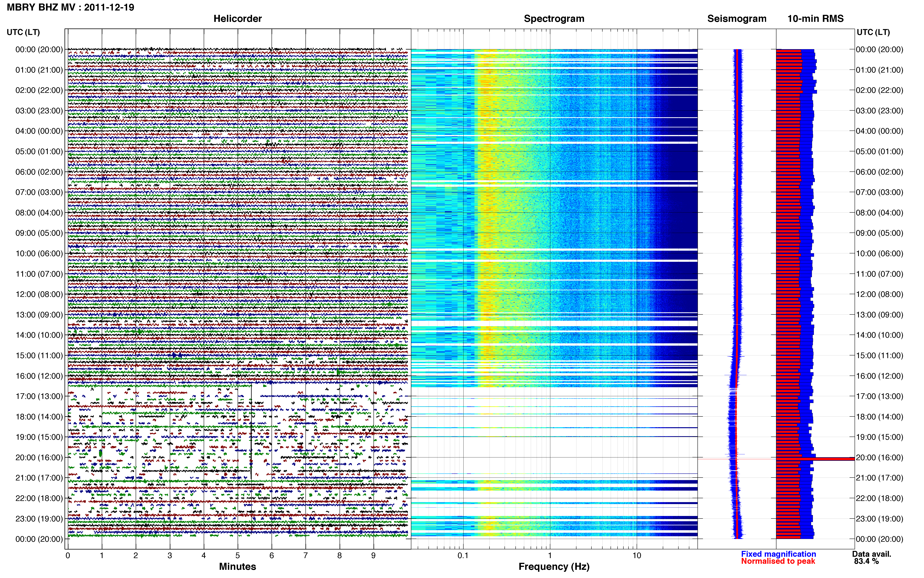Image resolution: width=924 pixels, height=578 pixels.
Task: Click the left '16:00 (12:00)' time label
Action: click(39, 376)
